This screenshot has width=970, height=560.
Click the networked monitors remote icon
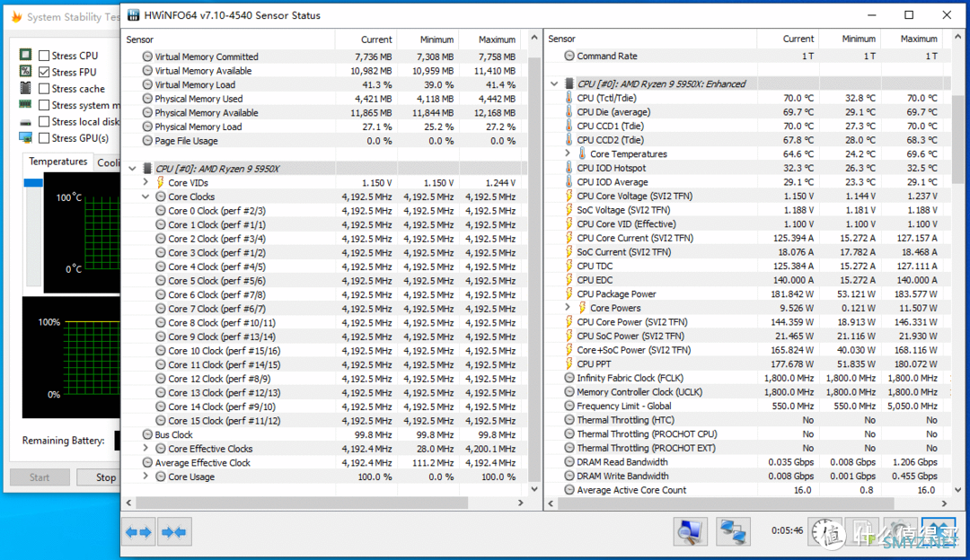coord(733,531)
